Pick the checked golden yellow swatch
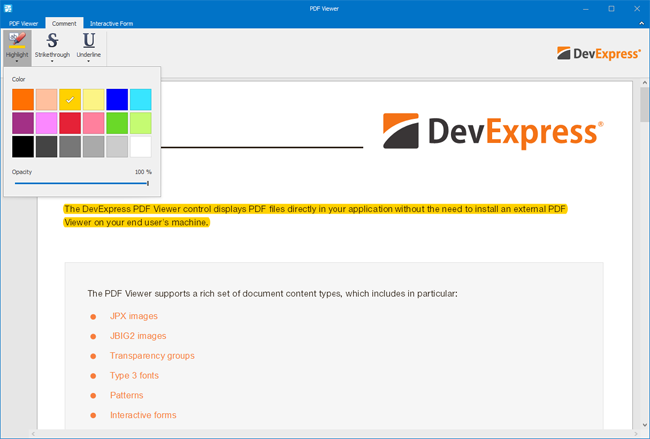The height and width of the screenshot is (439, 650). click(70, 99)
